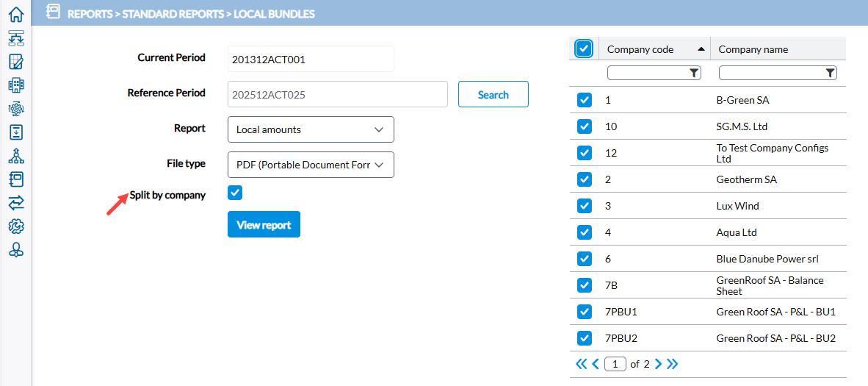Go to the last page of companies
Image resolution: width=868 pixels, height=386 pixels.
672,364
